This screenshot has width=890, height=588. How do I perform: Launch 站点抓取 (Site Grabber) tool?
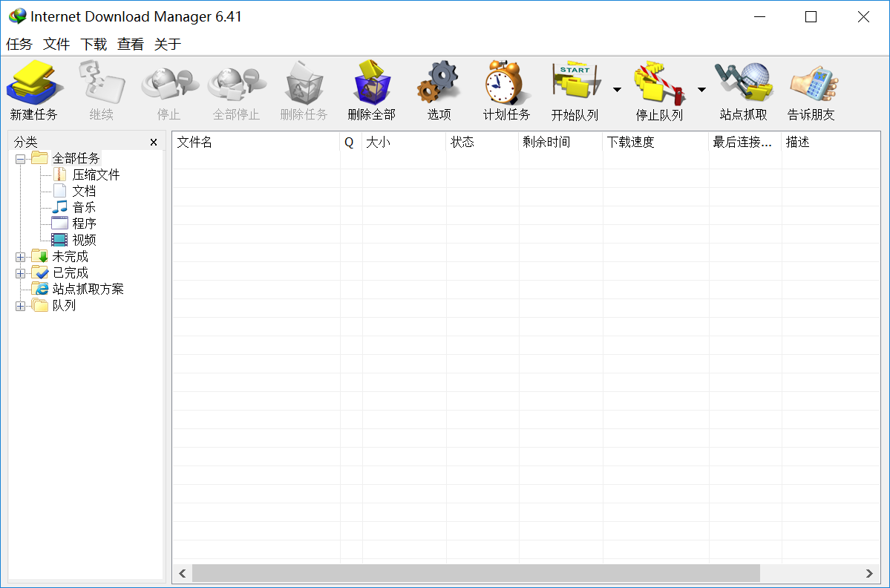[745, 89]
